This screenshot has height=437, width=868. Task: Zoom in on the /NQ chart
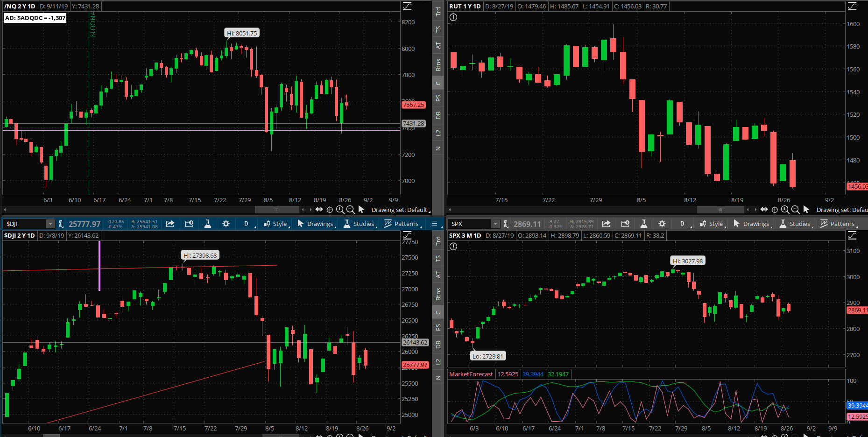coord(340,210)
